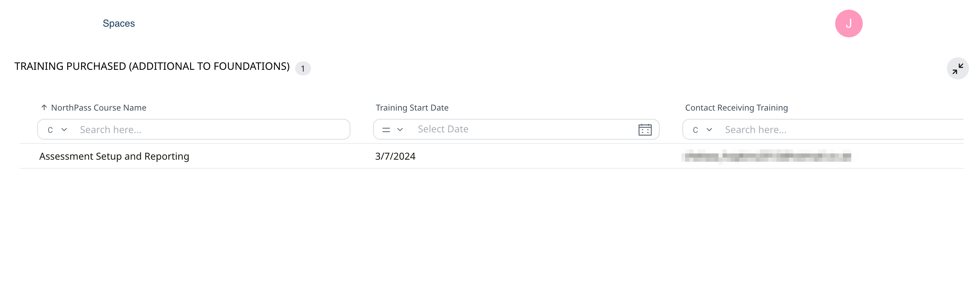Image resolution: width=980 pixels, height=282 pixels.
Task: Click the collapse view arrows icon
Action: pos(957,68)
